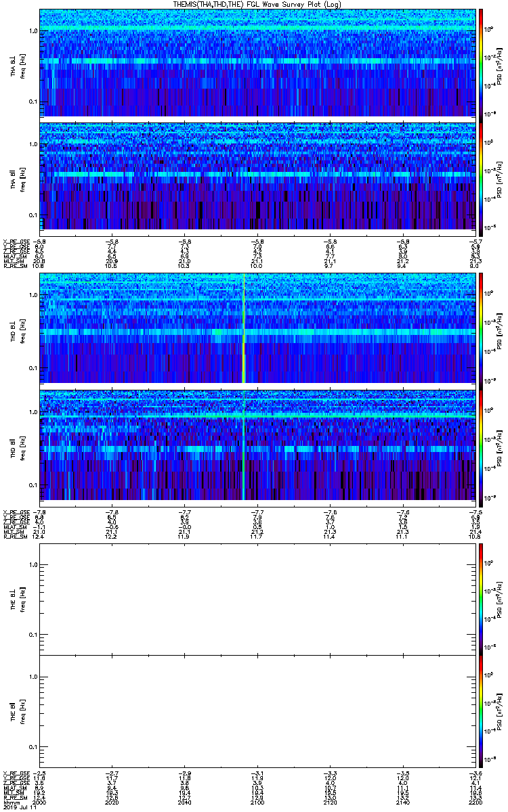508x812 pixels.
Task: Click the 2140 time label on bottom axis
Action: click(x=402, y=801)
